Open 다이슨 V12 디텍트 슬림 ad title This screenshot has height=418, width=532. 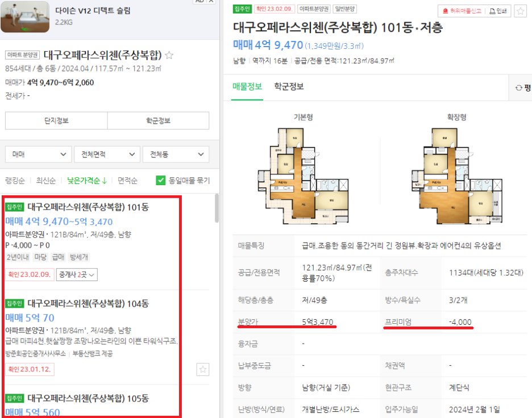click(93, 11)
